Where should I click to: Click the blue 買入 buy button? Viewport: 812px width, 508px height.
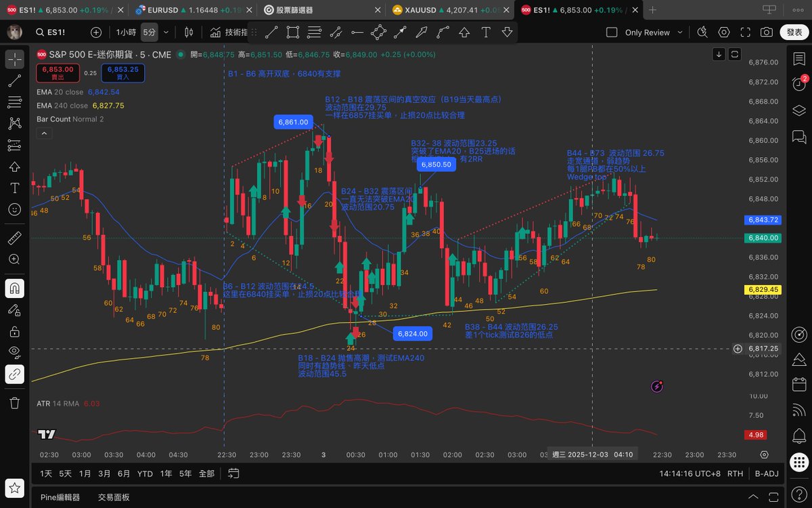tap(122, 72)
